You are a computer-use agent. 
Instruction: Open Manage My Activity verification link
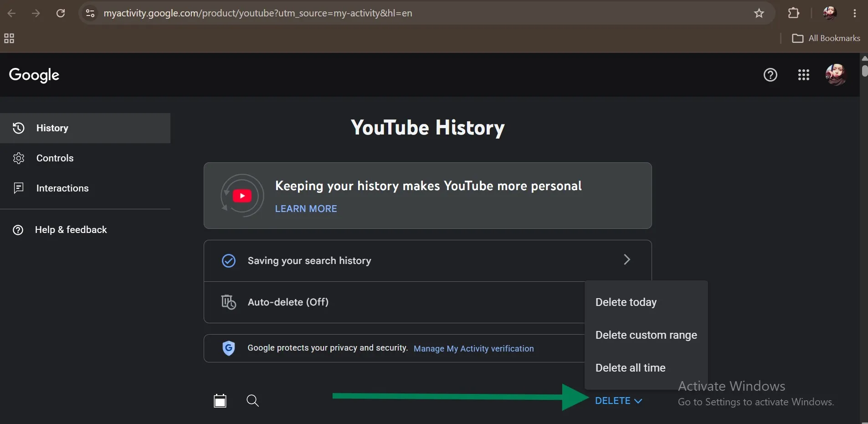point(473,349)
